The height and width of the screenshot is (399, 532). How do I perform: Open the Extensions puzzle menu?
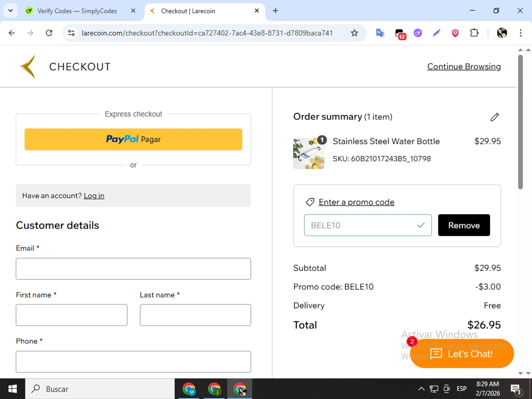tap(474, 33)
